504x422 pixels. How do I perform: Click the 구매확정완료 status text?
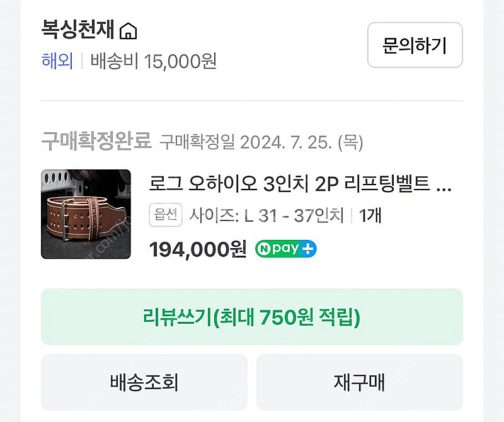96,141
